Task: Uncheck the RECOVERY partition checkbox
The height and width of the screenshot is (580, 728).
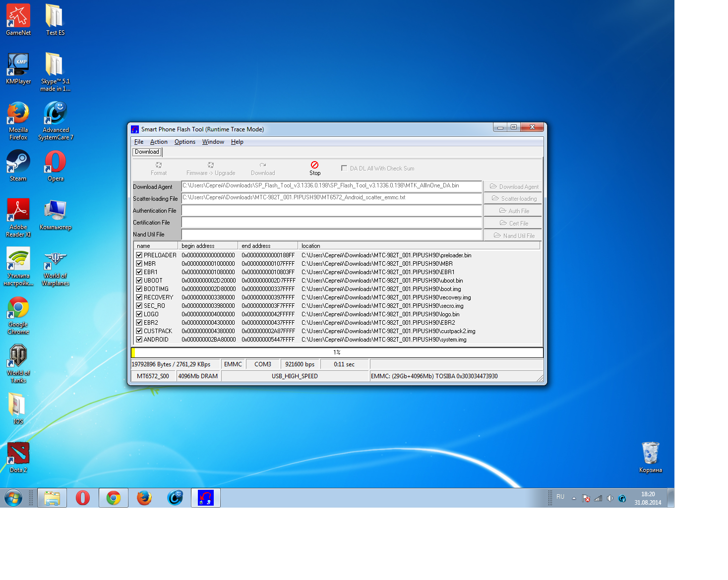Action: (139, 297)
